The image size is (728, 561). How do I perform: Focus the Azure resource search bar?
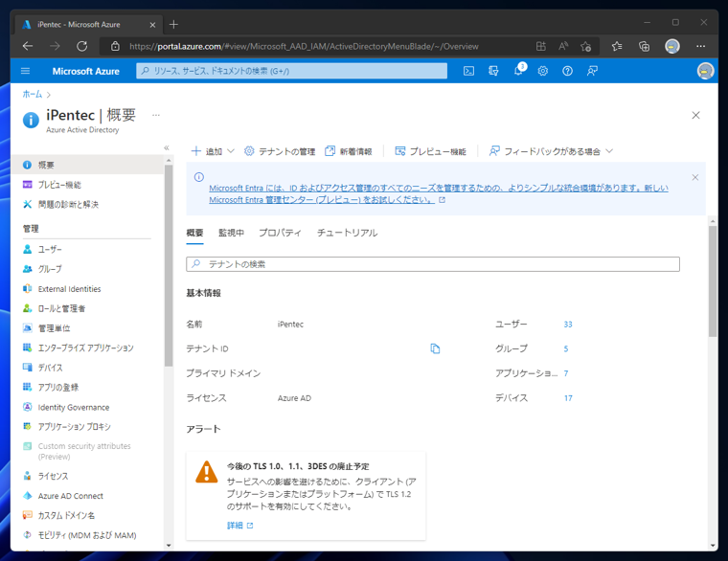pyautogui.click(x=291, y=71)
